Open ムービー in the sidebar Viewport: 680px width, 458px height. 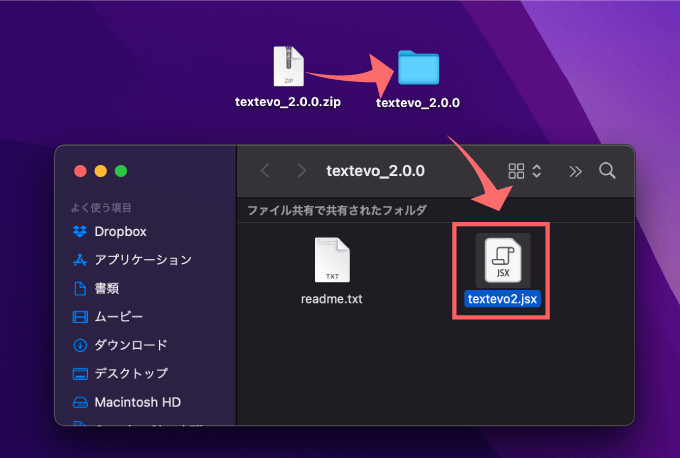(108, 317)
